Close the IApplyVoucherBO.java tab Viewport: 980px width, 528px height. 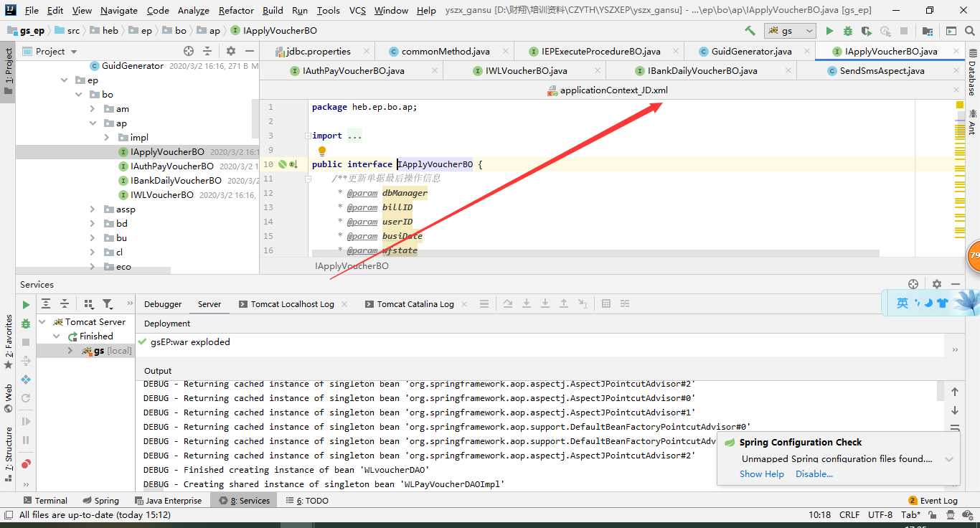(955, 52)
